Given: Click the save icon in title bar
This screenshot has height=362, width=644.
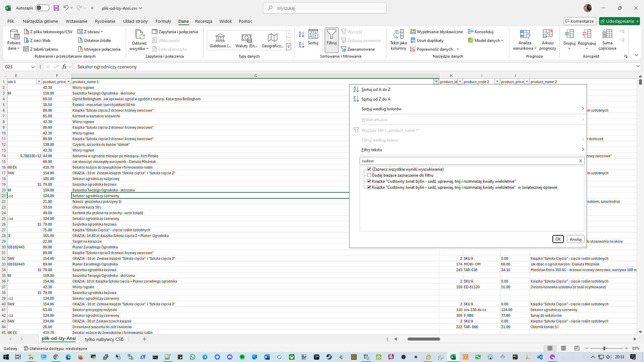Looking at the screenshot, I should 56,8.
